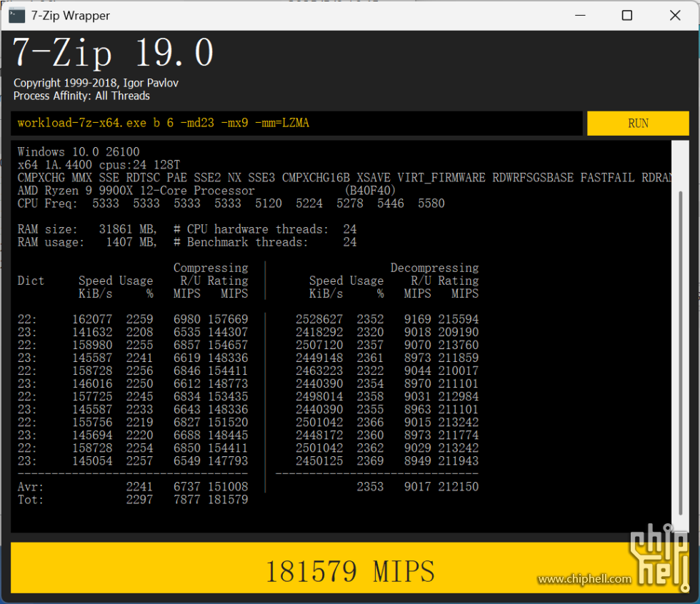Click the 7-Zip Wrapper window title text
Viewport: 700px width, 604px height.
pos(71,16)
